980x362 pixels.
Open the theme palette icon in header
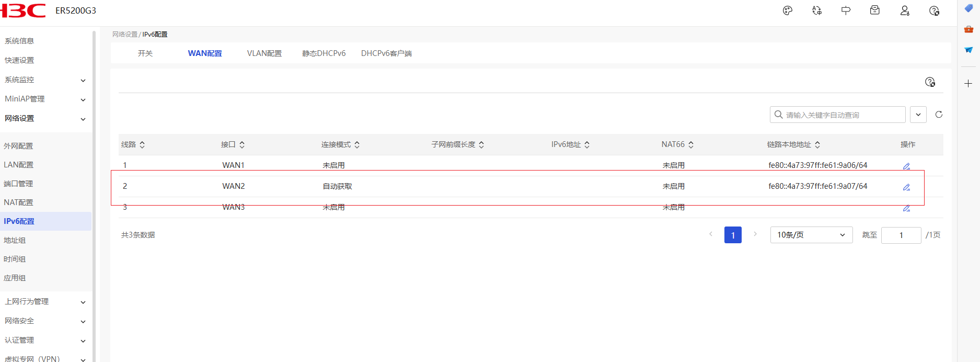pos(788,10)
